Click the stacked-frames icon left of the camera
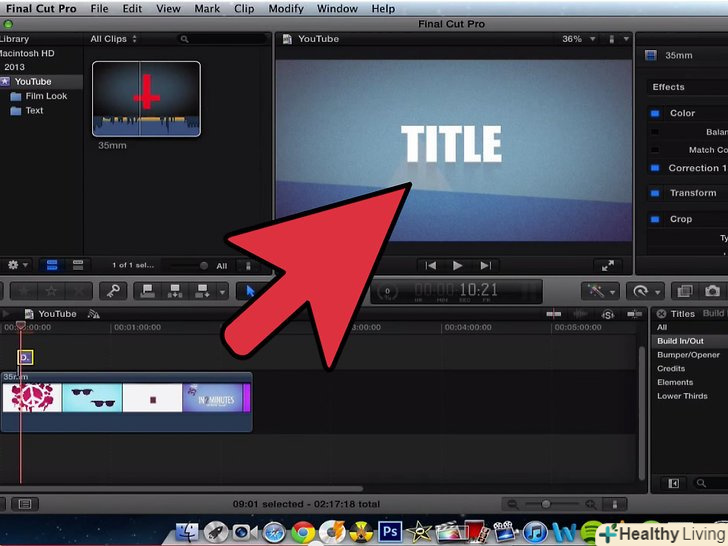The image size is (728, 546). 685,291
